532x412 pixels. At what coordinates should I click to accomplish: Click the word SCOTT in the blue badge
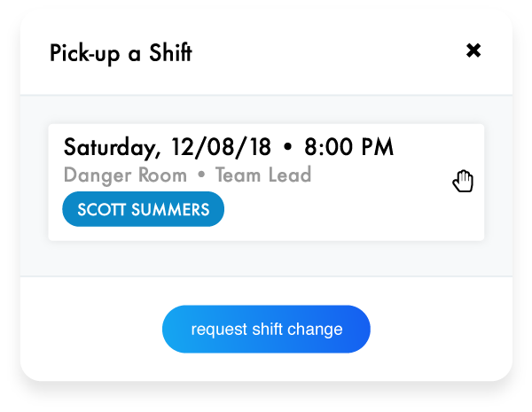pyautogui.click(x=101, y=209)
